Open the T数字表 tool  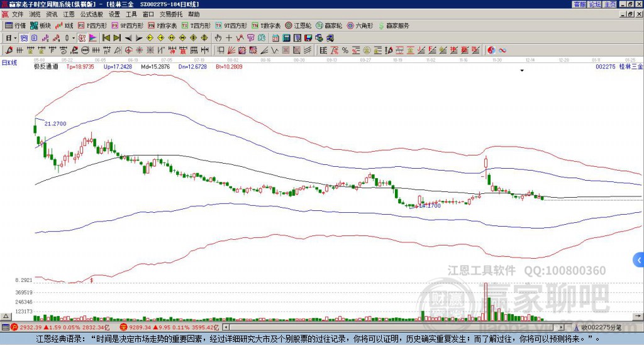coord(266,25)
